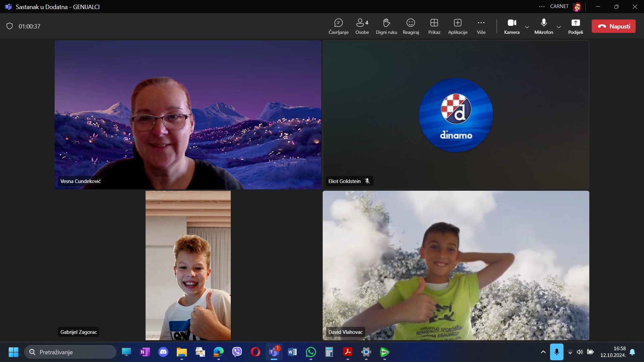The width and height of the screenshot is (644, 362).
Task: Click the meeting shield security icon
Action: [10, 26]
